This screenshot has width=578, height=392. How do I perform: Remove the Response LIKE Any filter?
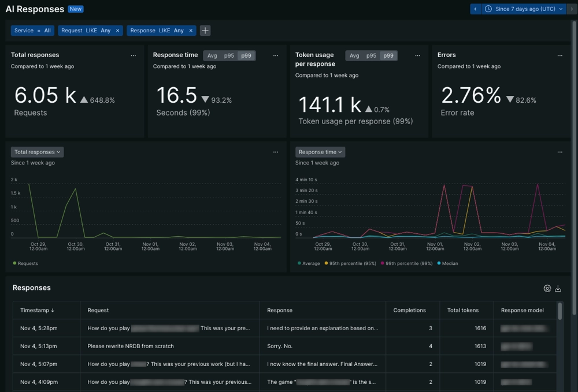click(x=191, y=30)
